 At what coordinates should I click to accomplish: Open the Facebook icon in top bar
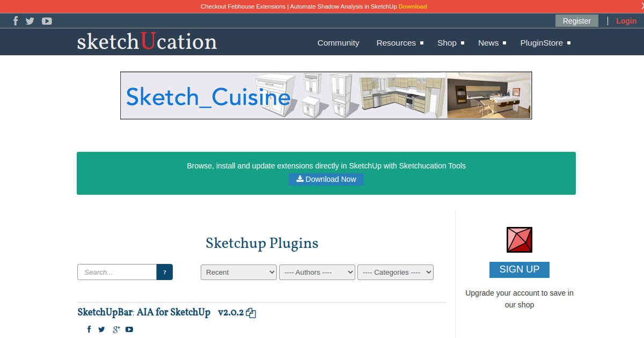[x=16, y=21]
